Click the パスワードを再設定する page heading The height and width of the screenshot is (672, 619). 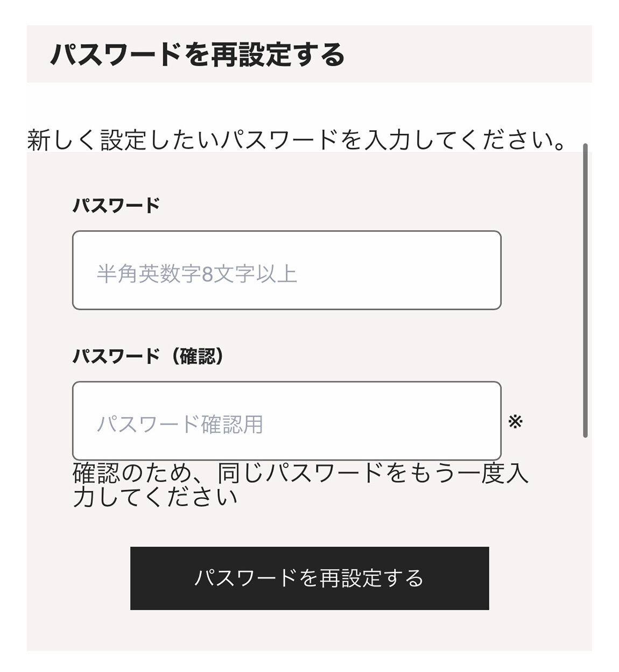point(198,54)
